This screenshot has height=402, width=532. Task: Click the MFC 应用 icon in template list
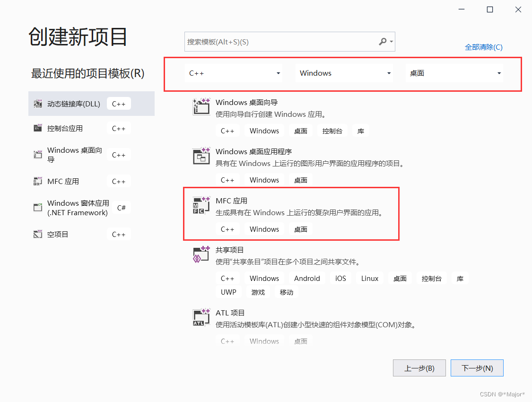click(201, 205)
